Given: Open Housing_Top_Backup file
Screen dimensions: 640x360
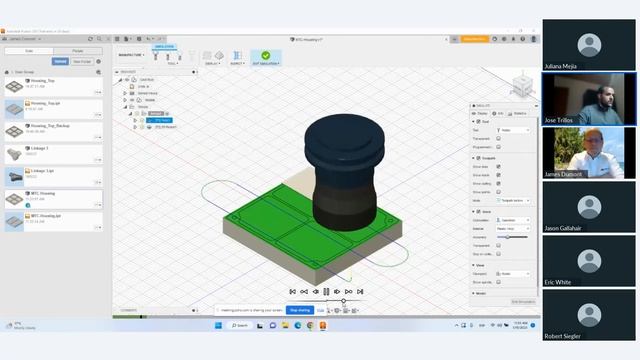Looking at the screenshot, I should coord(53,131).
